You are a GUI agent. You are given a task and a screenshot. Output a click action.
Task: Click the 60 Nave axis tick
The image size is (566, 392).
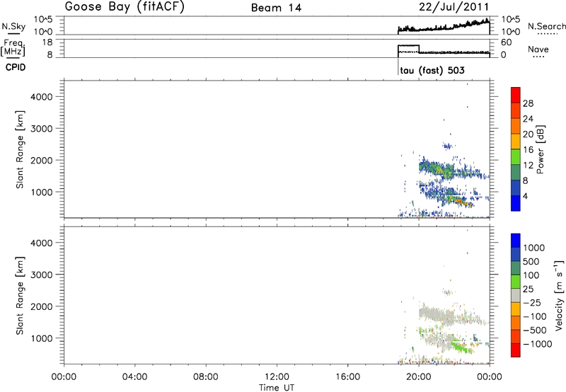pos(506,42)
